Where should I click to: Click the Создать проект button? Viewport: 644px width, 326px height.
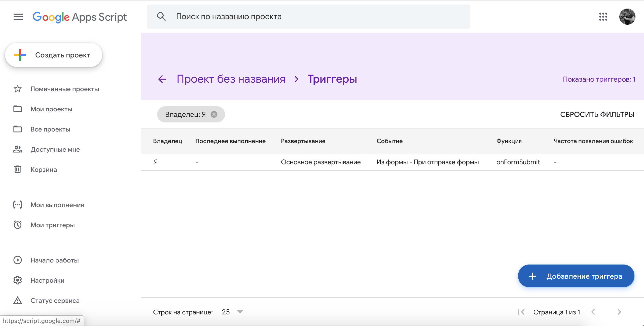53,55
